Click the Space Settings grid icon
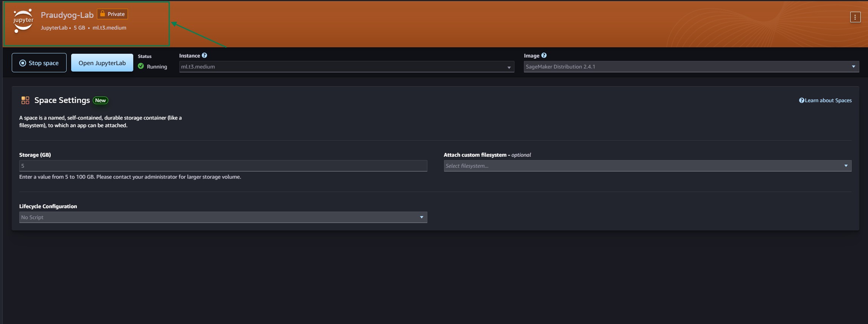 pos(25,100)
